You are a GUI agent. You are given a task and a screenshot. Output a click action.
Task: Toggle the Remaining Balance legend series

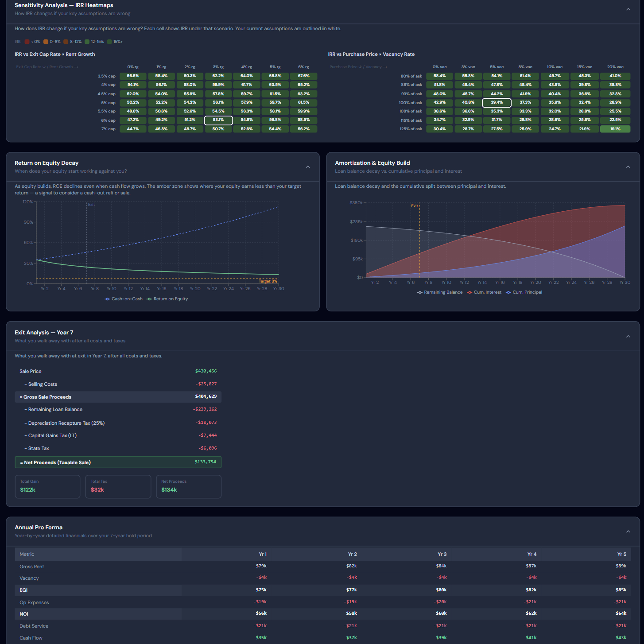440,292
